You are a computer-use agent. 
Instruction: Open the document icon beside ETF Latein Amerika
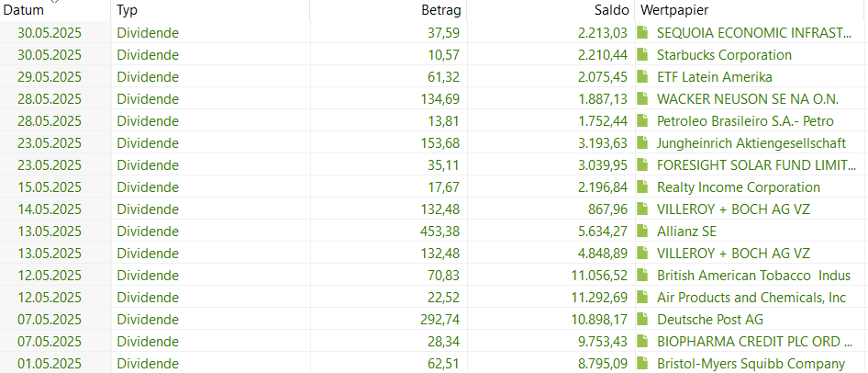[643, 77]
